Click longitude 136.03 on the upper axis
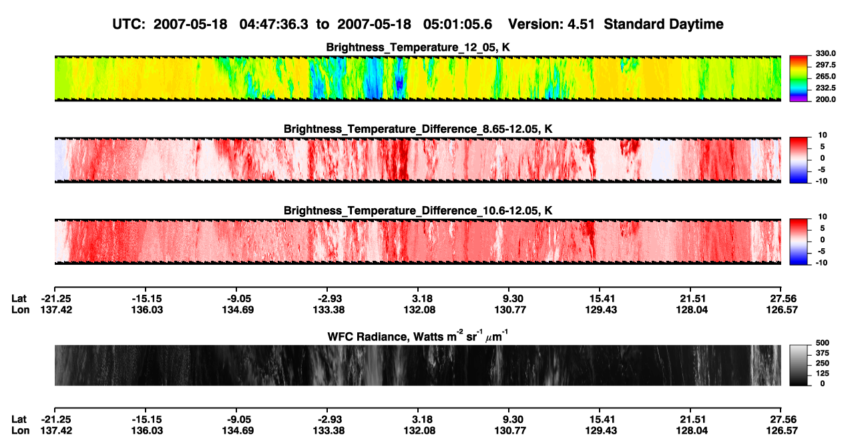The height and width of the screenshot is (445, 868). 146,310
